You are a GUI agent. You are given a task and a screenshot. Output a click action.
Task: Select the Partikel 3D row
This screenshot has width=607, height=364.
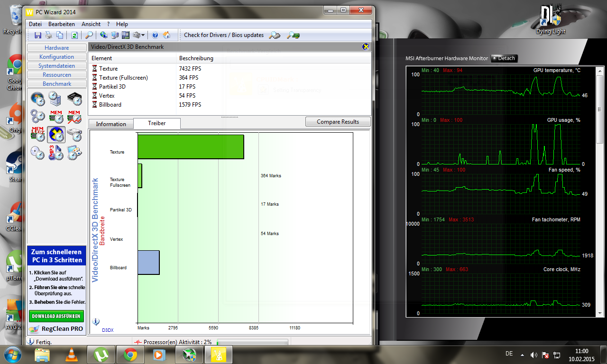[x=230, y=87]
